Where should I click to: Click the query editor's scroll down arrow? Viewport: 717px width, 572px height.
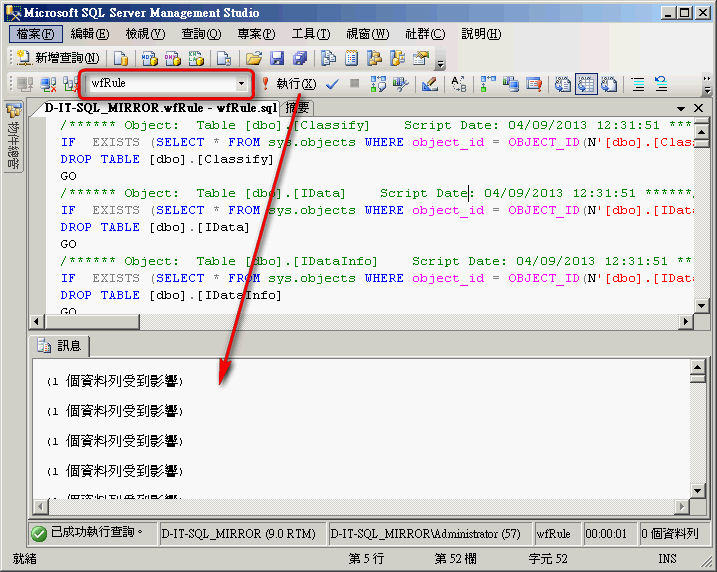[x=701, y=305]
